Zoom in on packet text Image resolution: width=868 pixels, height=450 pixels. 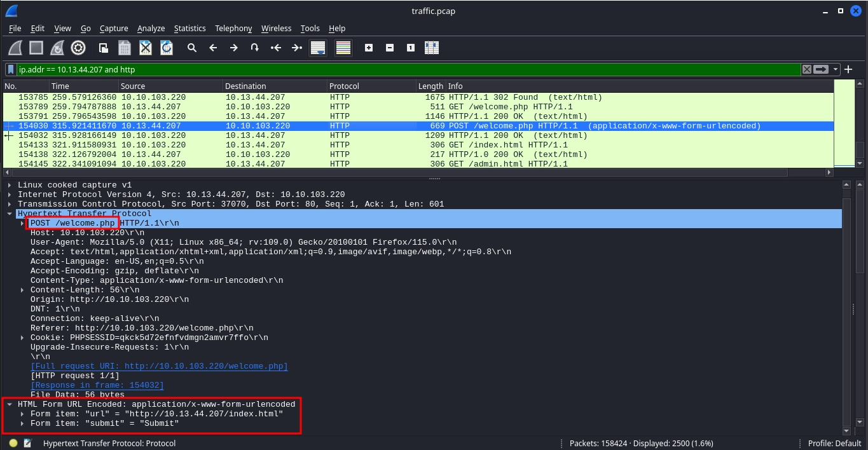coord(369,48)
